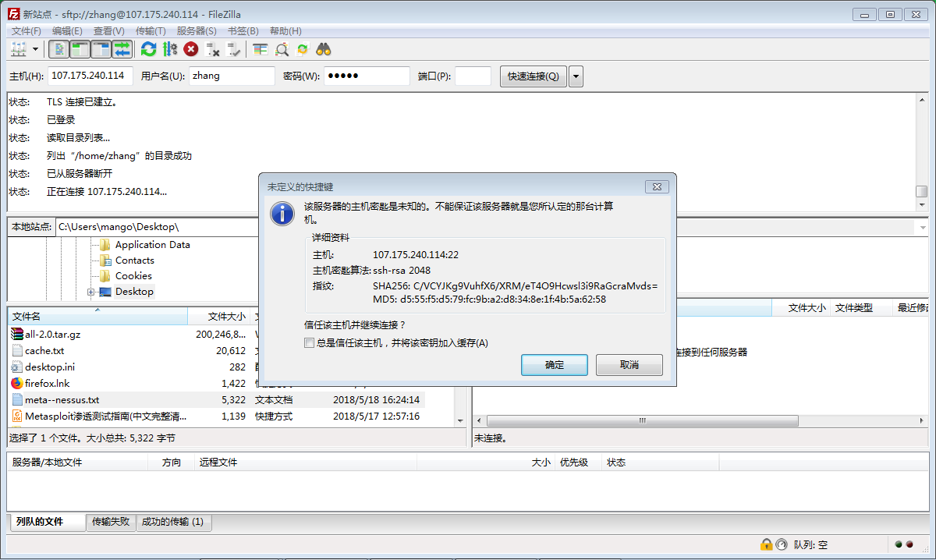
Task: Open the 文件(F) menu
Action: click(26, 30)
